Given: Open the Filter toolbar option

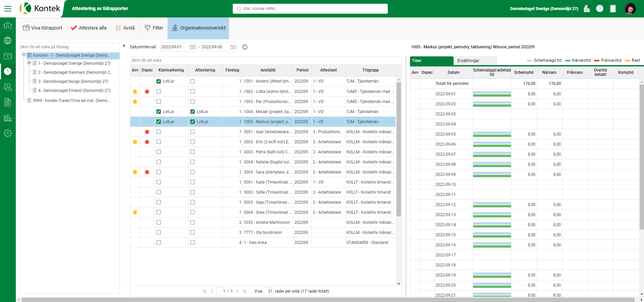Looking at the screenshot, I should point(154,28).
